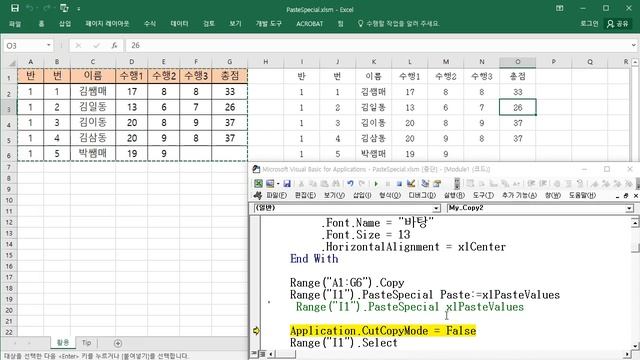Expand the formula bar with the chevron
The width and height of the screenshot is (640, 360).
633,45
